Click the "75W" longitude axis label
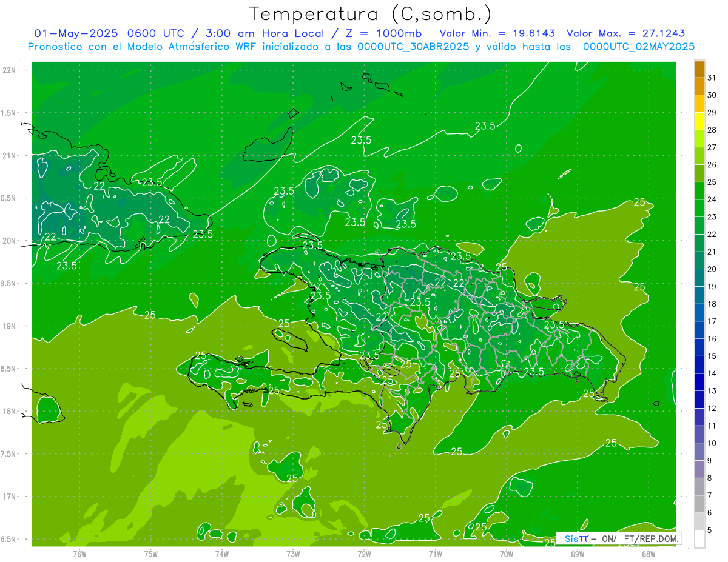728x562 pixels. point(151,554)
